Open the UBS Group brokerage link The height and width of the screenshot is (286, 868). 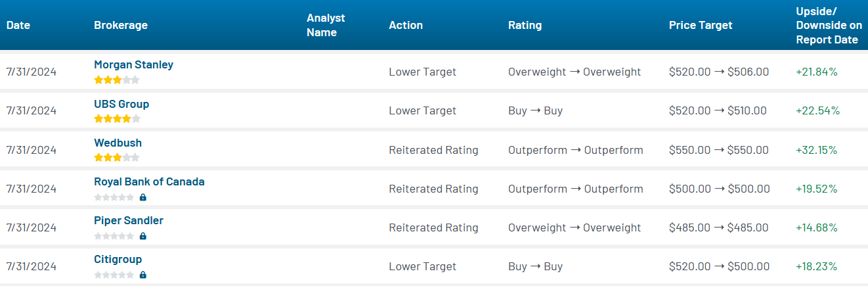tap(121, 104)
